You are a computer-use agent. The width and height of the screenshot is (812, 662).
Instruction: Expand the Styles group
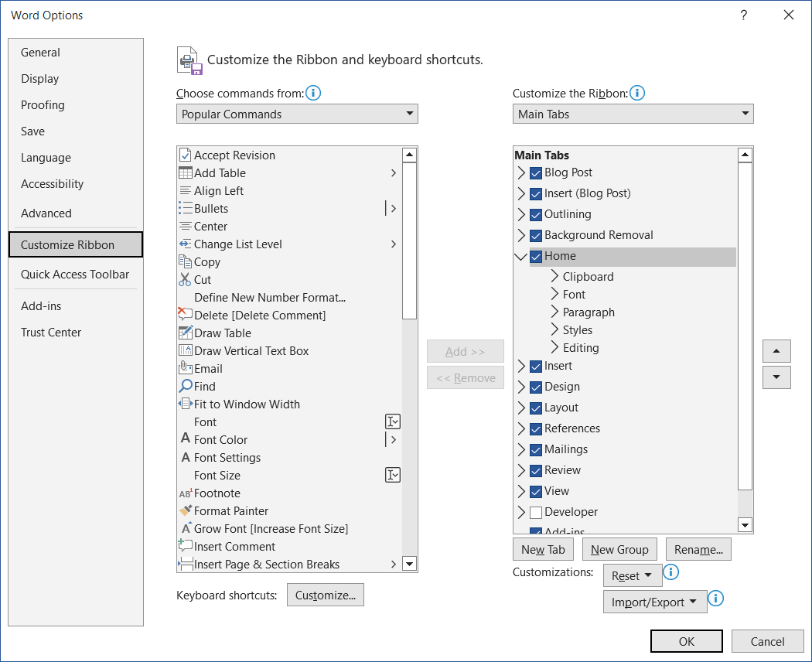point(554,329)
